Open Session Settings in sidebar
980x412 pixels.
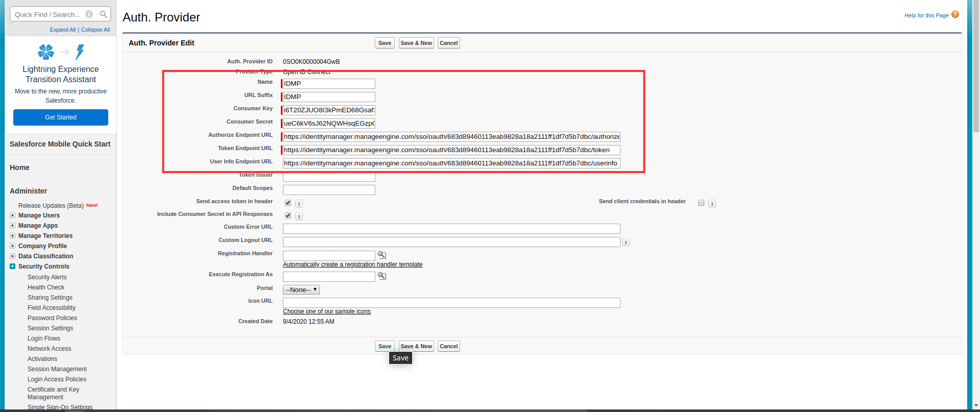51,328
